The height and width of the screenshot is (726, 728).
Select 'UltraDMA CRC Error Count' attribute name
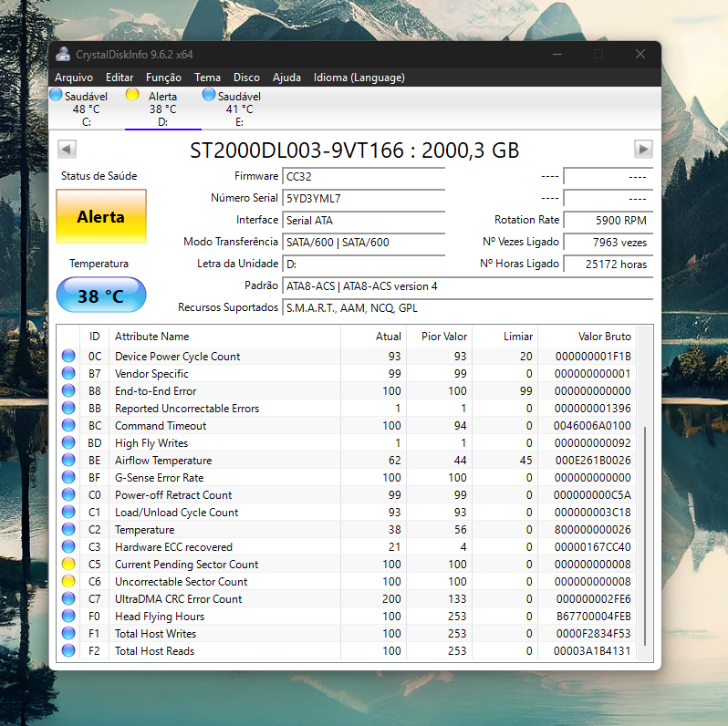coord(178,599)
